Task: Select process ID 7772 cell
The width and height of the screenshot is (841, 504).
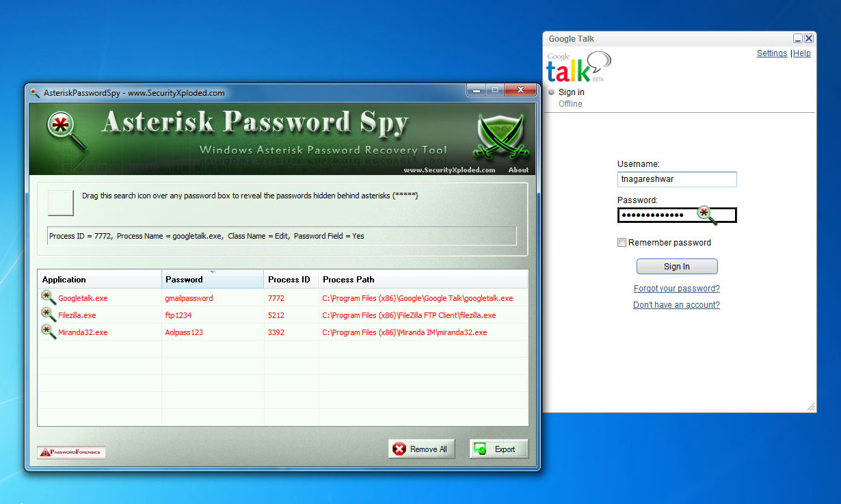Action: point(276,298)
